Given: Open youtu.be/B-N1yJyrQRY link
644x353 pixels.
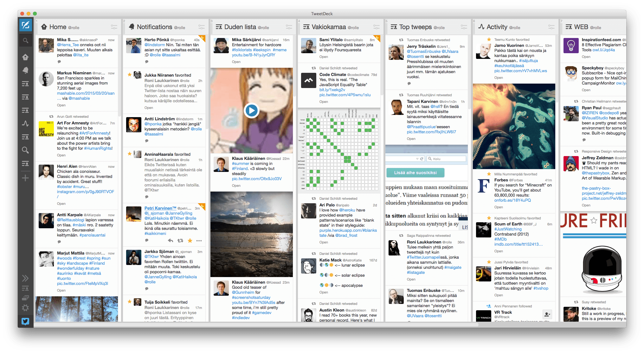Looking at the screenshot, I should (254, 55).
